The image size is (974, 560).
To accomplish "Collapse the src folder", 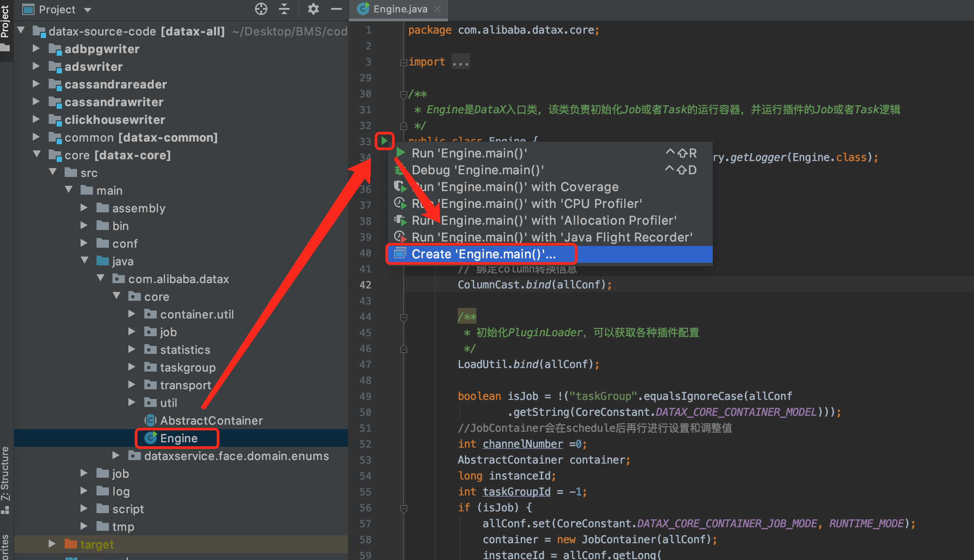I will tap(53, 172).
